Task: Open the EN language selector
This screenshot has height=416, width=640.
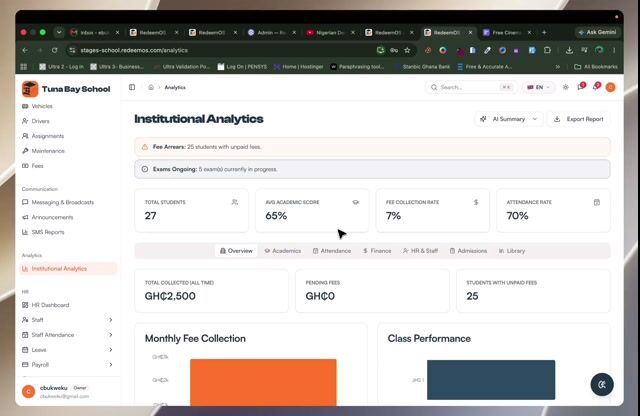Action: [538, 87]
